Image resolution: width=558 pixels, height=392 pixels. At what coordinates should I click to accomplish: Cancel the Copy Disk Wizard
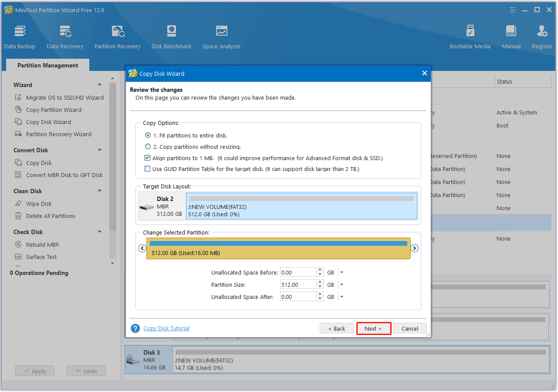[x=410, y=328]
